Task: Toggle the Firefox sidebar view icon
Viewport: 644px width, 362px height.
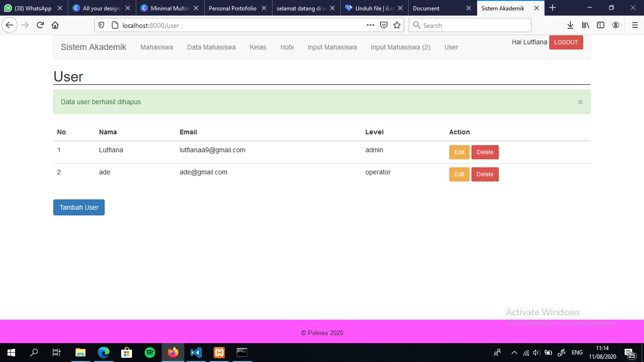Action: [601, 25]
